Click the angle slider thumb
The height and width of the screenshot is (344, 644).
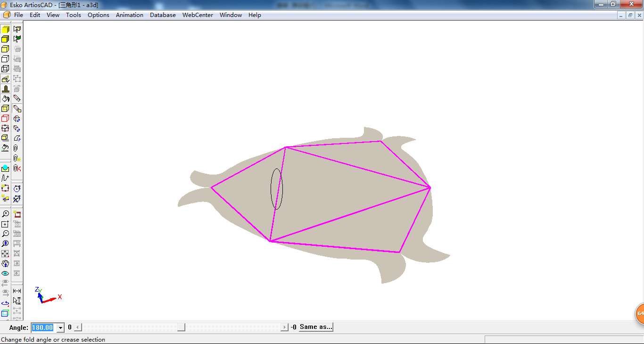pyautogui.click(x=181, y=327)
